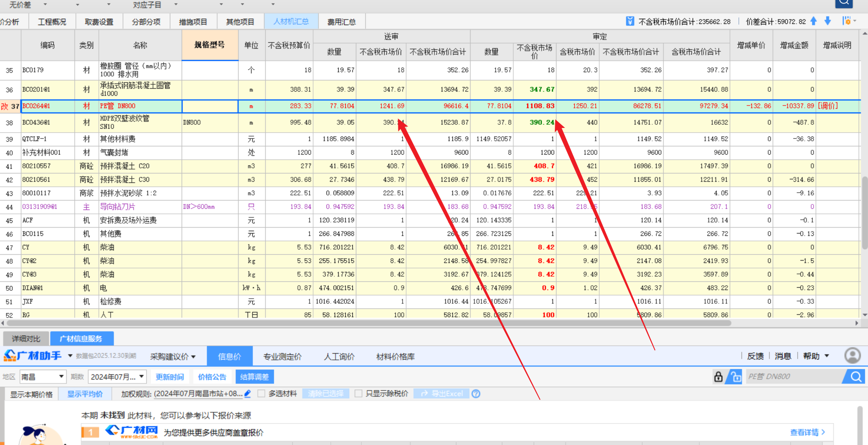Tick the 只显示除税价 checkbox
The width and height of the screenshot is (868, 445).
pyautogui.click(x=358, y=394)
